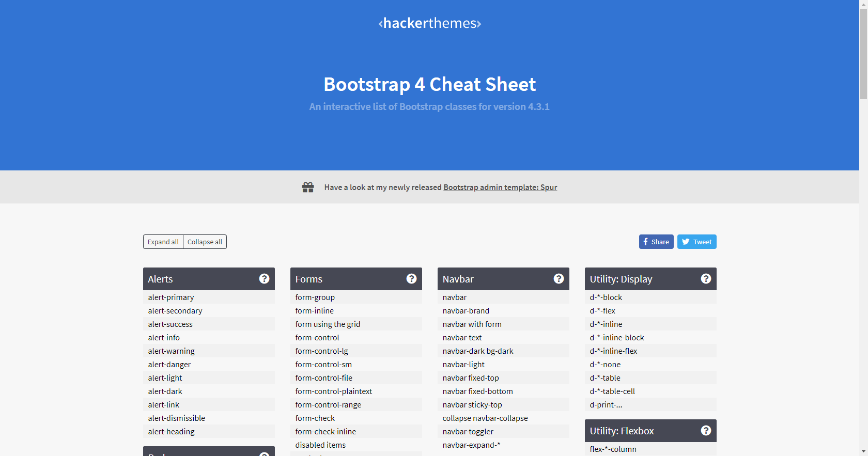The height and width of the screenshot is (456, 868).
Task: Show d-*-flex class details
Action: pyautogui.click(x=650, y=310)
